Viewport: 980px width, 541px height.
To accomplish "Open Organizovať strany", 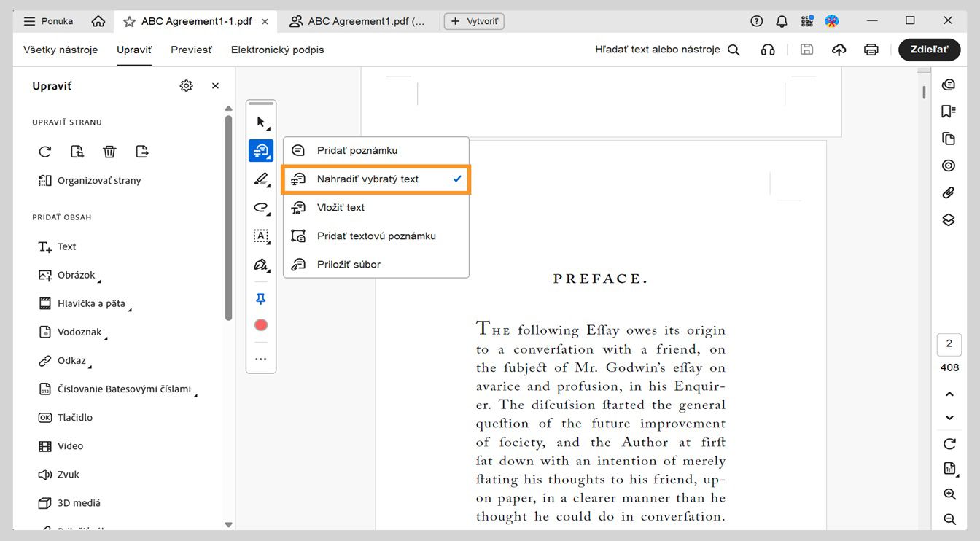I will point(90,180).
